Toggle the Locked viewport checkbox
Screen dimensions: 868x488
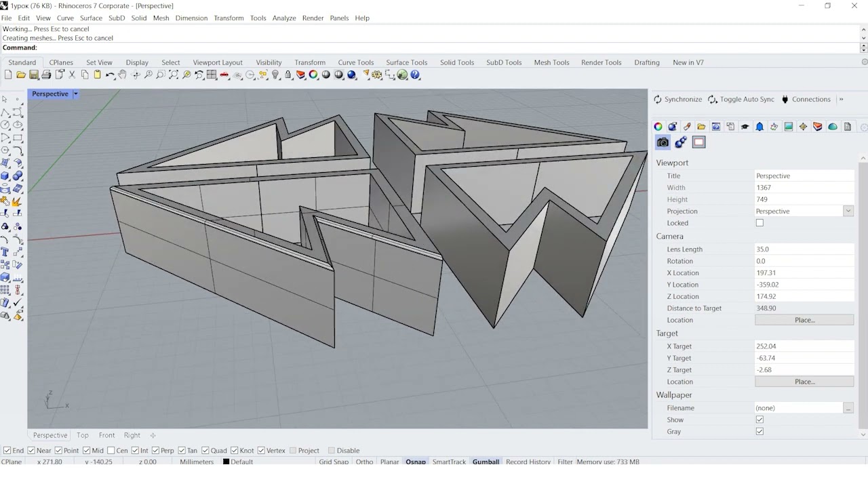tap(759, 223)
